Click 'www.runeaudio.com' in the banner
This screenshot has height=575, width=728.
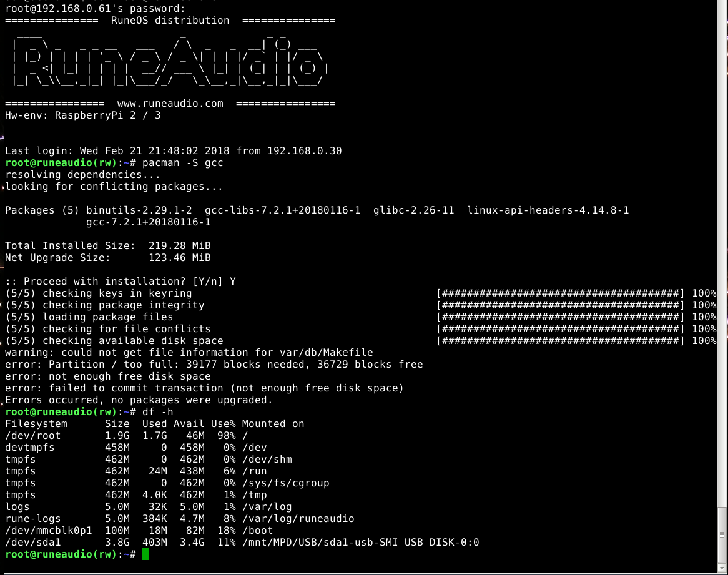(x=170, y=104)
